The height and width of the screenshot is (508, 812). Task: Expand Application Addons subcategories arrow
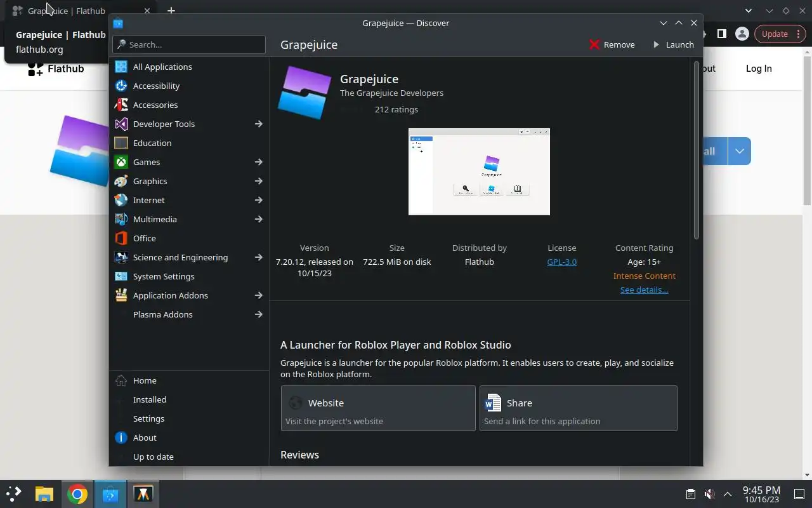pos(258,295)
